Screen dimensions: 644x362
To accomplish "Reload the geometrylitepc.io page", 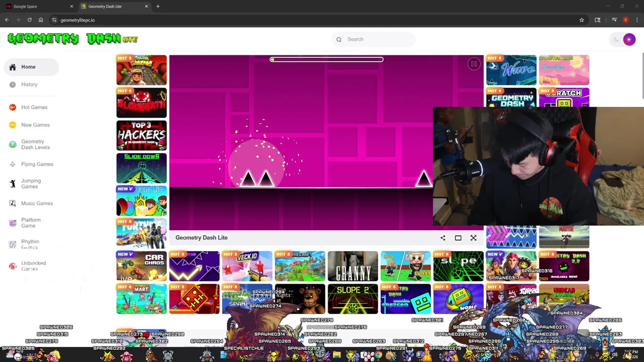I will 29,20.
